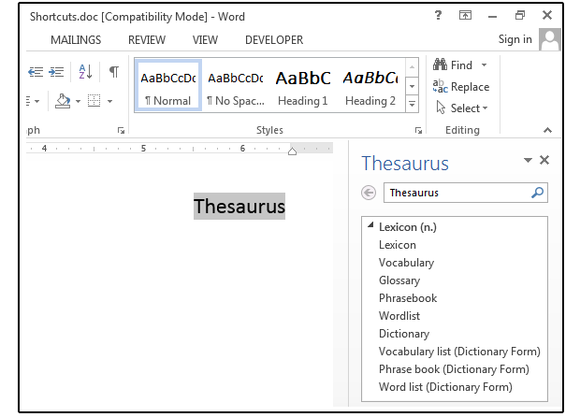Apply the Heading 2 style
Viewport: 580px width, 417px height.
pos(370,86)
